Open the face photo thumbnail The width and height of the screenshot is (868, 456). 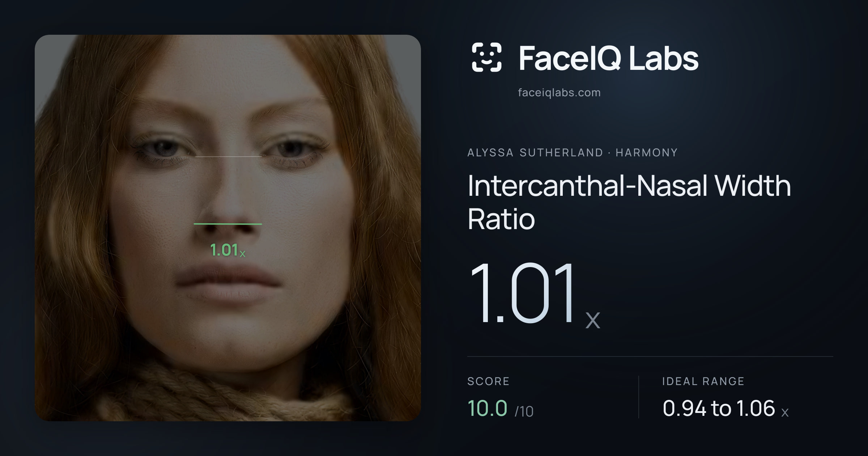click(x=228, y=228)
